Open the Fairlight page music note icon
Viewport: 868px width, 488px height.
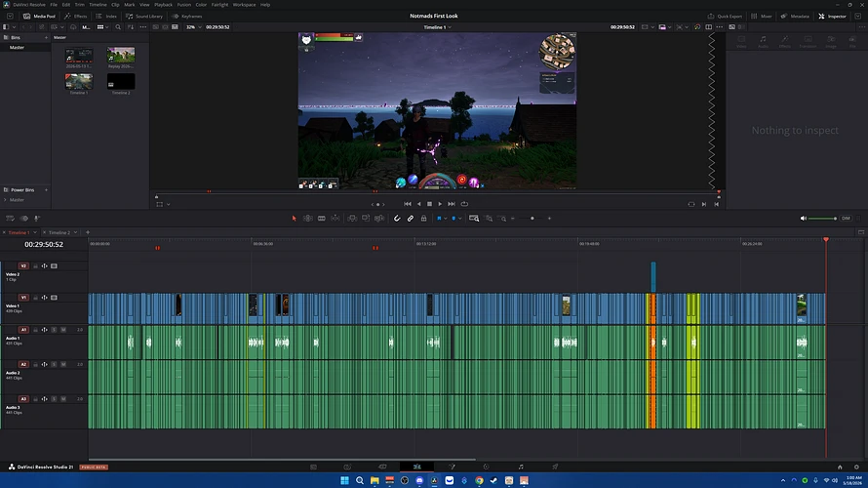coord(521,467)
